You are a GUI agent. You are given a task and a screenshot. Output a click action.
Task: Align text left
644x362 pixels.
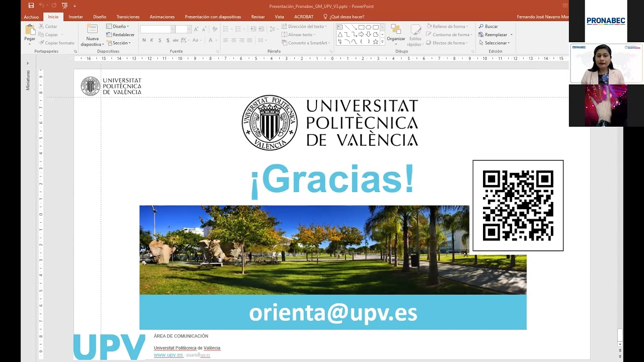pos(225,40)
